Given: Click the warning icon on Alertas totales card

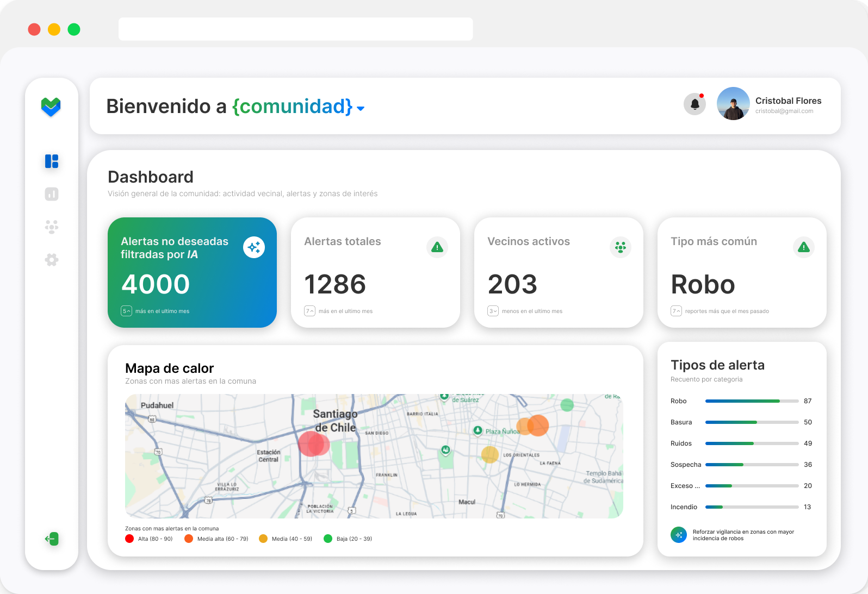Looking at the screenshot, I should tap(437, 247).
